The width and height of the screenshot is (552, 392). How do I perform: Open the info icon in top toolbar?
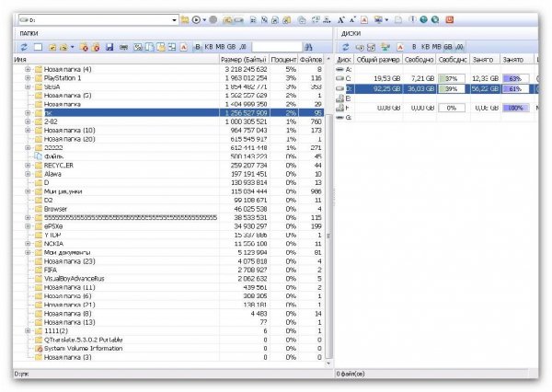point(412,20)
